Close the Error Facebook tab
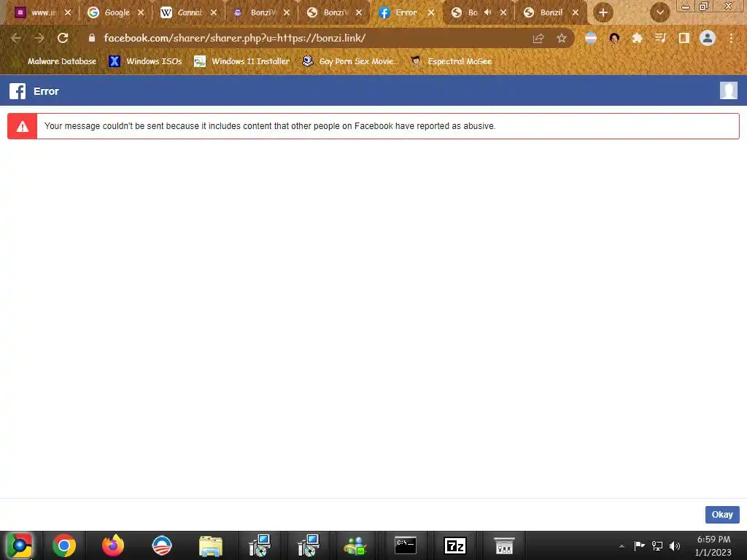Viewport: 747px width, 560px height. pos(431,13)
